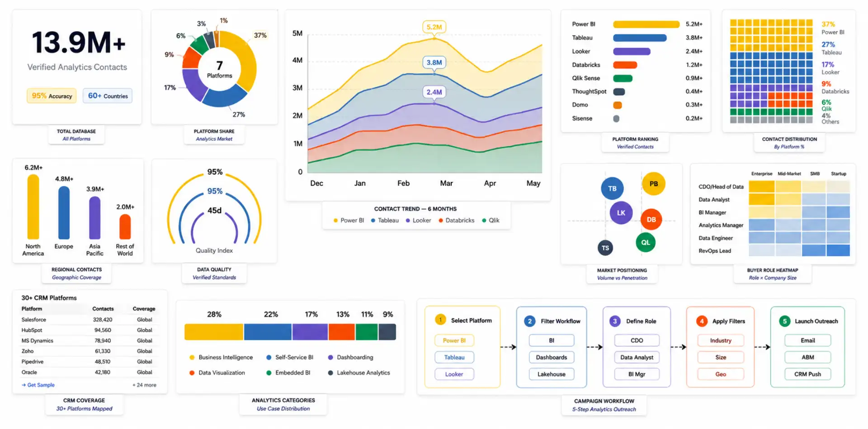Click the Power BI ranking bar

pos(646,24)
